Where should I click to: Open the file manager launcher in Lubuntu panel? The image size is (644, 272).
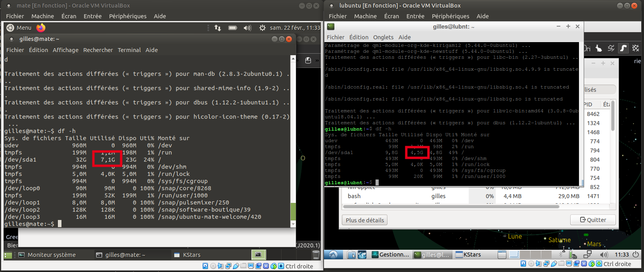(x=352, y=255)
